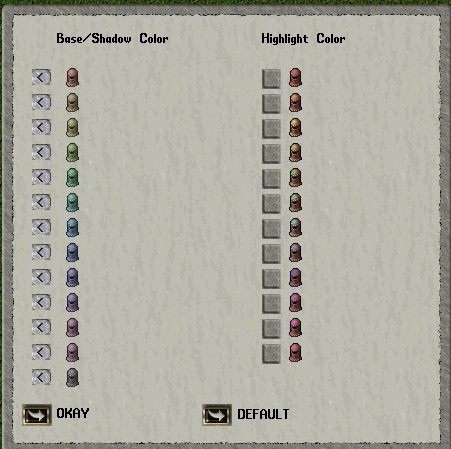The width and height of the screenshot is (451, 449).
Task: Pick the bright green base color hood
Action: tap(72, 177)
